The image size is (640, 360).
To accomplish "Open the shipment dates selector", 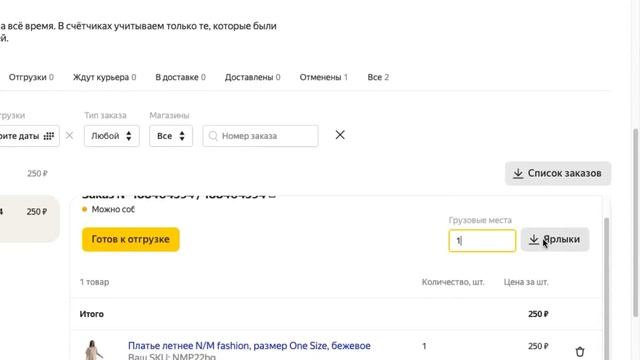I will pos(27,136).
